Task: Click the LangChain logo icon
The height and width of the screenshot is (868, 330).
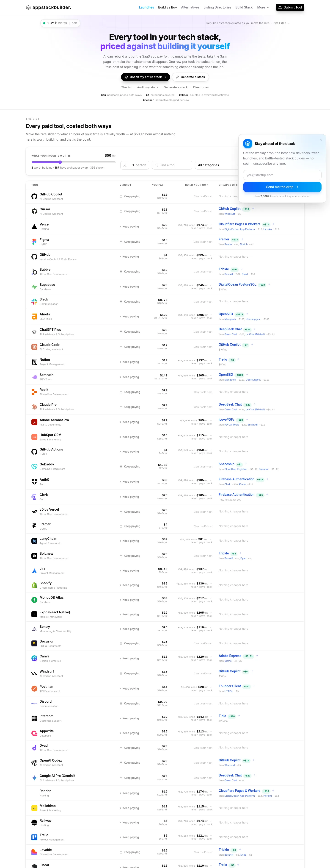Action: click(34, 541)
